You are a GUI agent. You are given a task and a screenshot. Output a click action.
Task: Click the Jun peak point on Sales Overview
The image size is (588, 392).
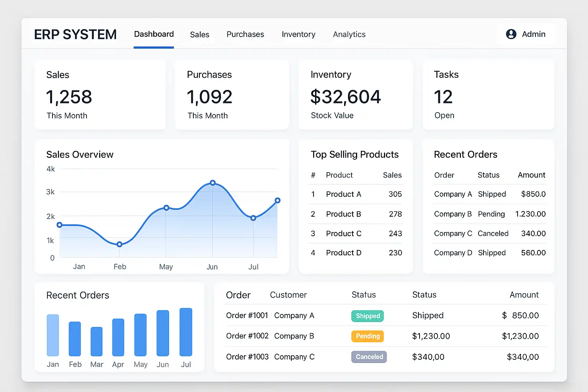[213, 183]
